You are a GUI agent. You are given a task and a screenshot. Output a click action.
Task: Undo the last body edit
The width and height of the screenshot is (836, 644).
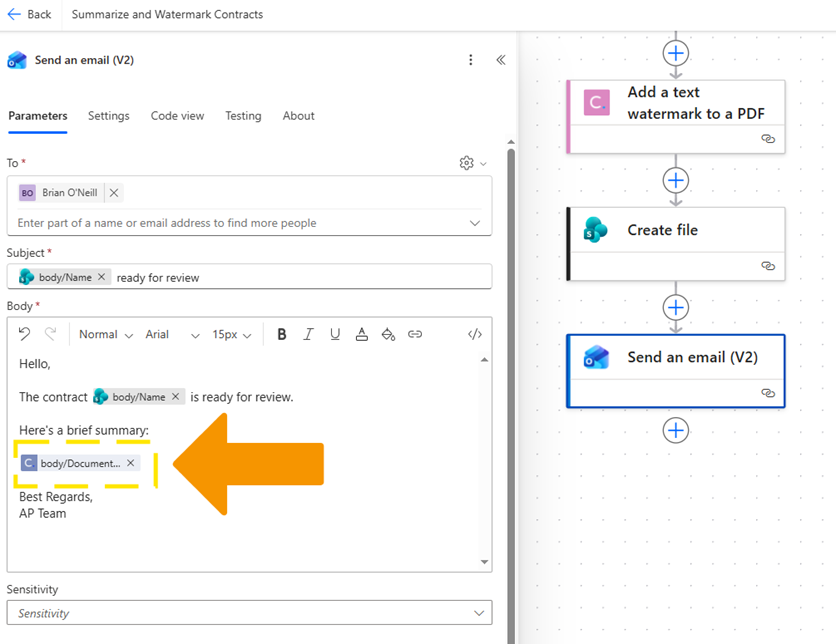pyautogui.click(x=25, y=334)
